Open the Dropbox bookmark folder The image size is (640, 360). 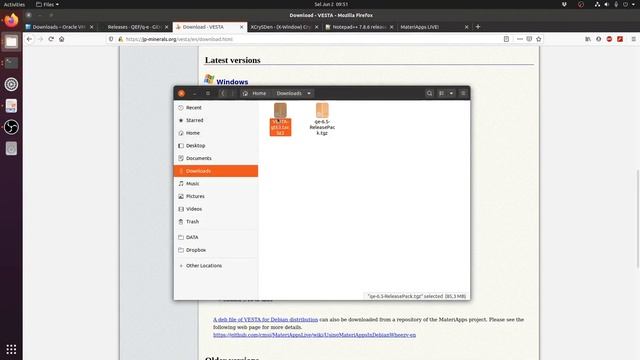point(216,249)
